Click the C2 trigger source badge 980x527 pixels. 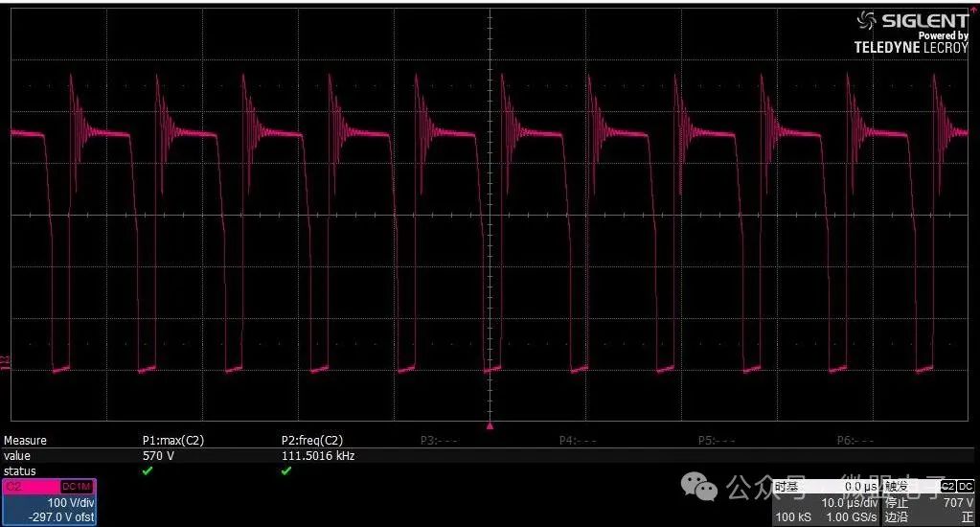tap(947, 487)
